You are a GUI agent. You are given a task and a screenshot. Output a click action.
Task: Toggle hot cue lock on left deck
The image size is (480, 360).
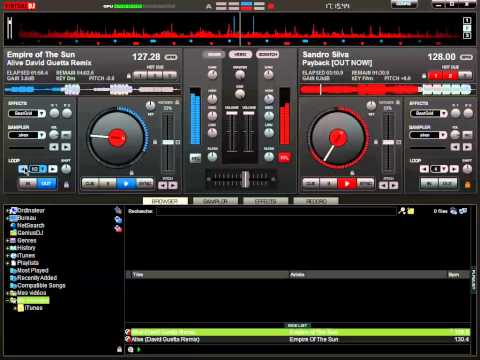point(129,76)
